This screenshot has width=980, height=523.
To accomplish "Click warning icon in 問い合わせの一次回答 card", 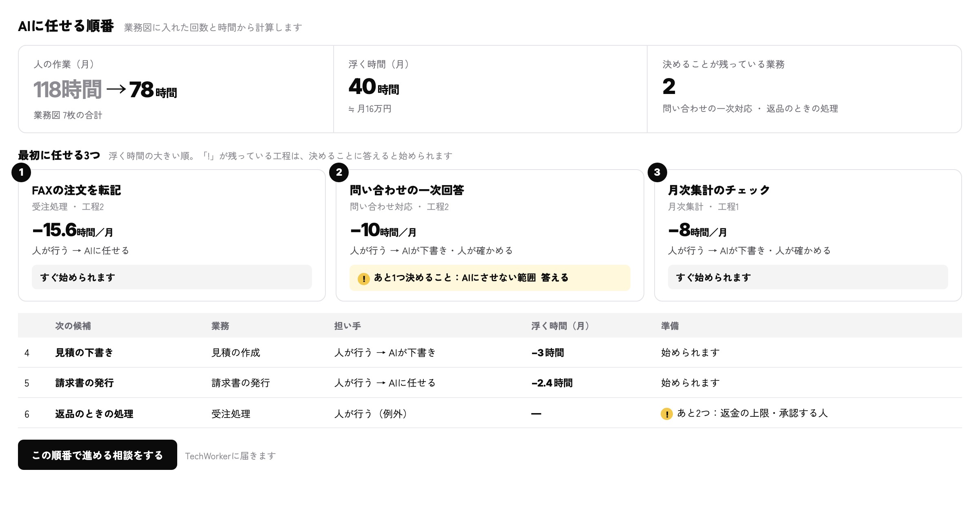I will pyautogui.click(x=363, y=279).
